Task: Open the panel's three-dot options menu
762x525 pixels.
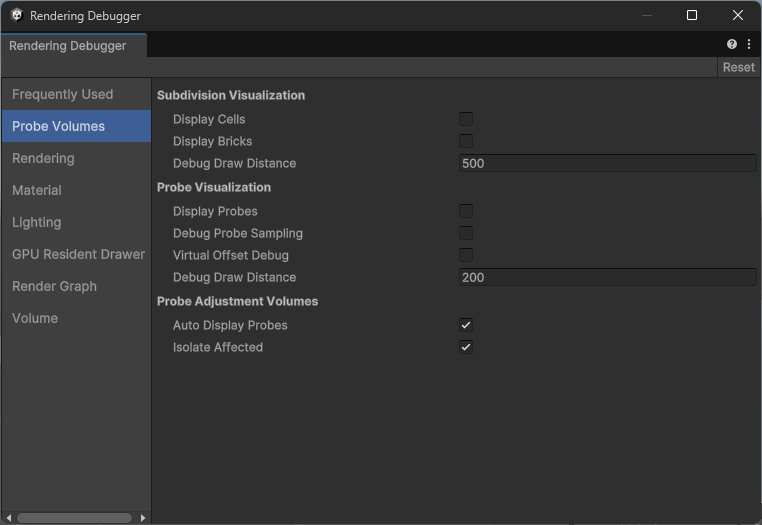Action: (749, 45)
